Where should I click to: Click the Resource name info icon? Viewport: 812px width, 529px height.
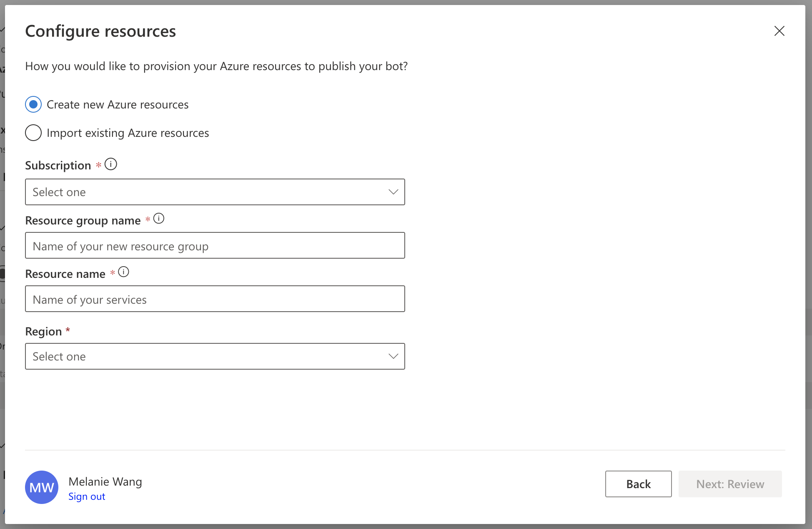tap(123, 272)
